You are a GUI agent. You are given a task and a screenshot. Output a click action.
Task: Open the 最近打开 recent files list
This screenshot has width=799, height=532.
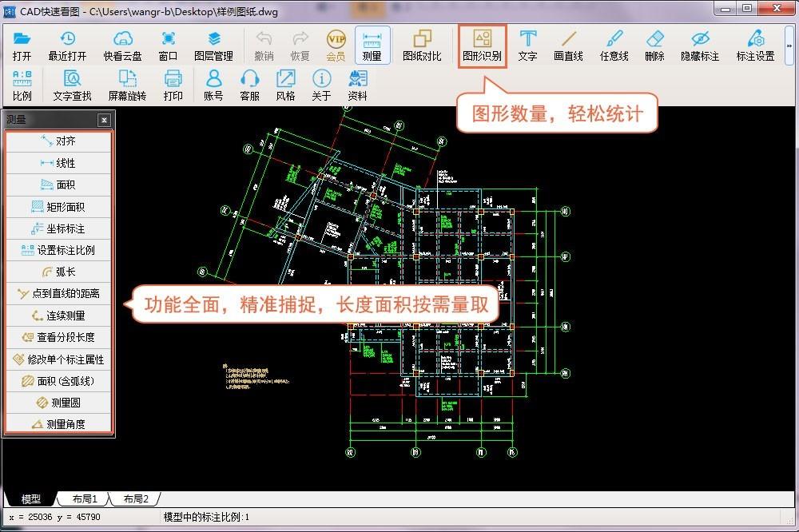pos(67,46)
